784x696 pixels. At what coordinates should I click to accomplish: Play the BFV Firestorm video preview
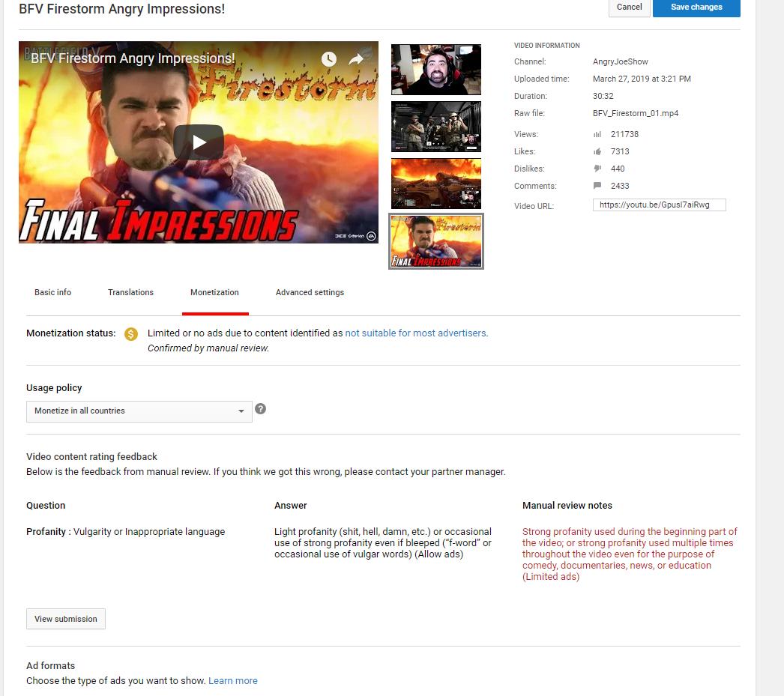tap(199, 142)
